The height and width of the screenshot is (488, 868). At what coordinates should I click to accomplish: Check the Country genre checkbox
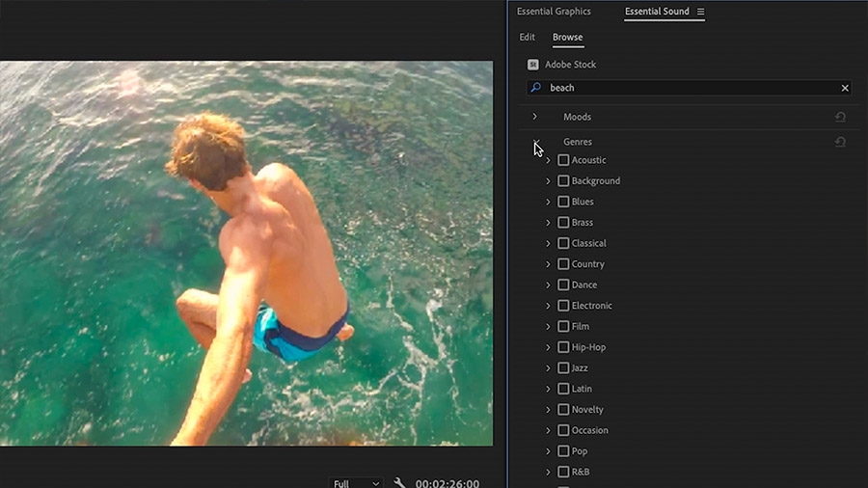pyautogui.click(x=563, y=264)
